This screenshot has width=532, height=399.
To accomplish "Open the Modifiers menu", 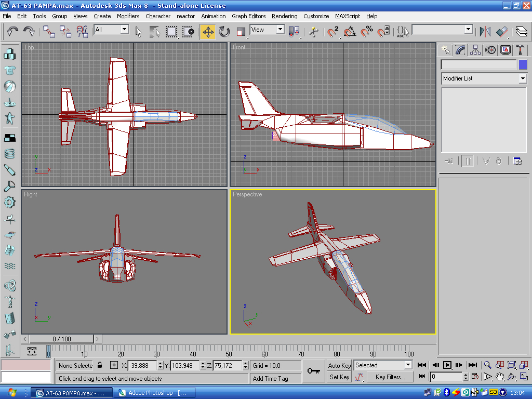I will (128, 16).
